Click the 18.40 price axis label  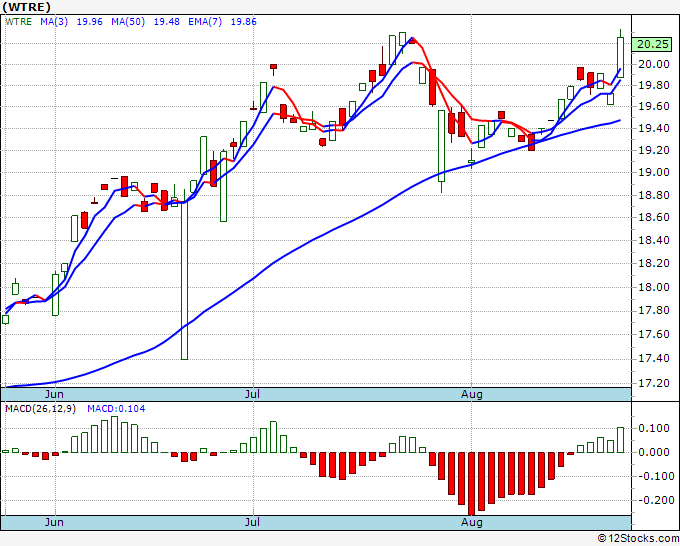click(654, 240)
